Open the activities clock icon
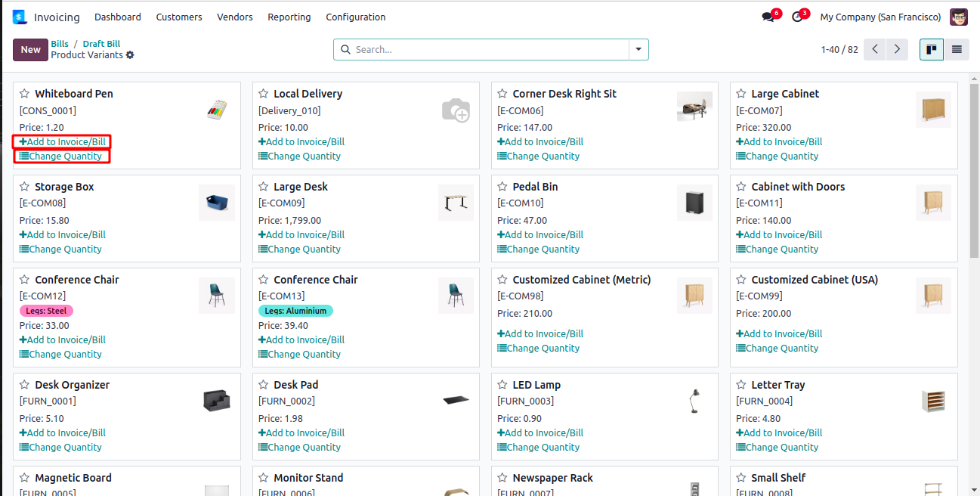 click(797, 17)
